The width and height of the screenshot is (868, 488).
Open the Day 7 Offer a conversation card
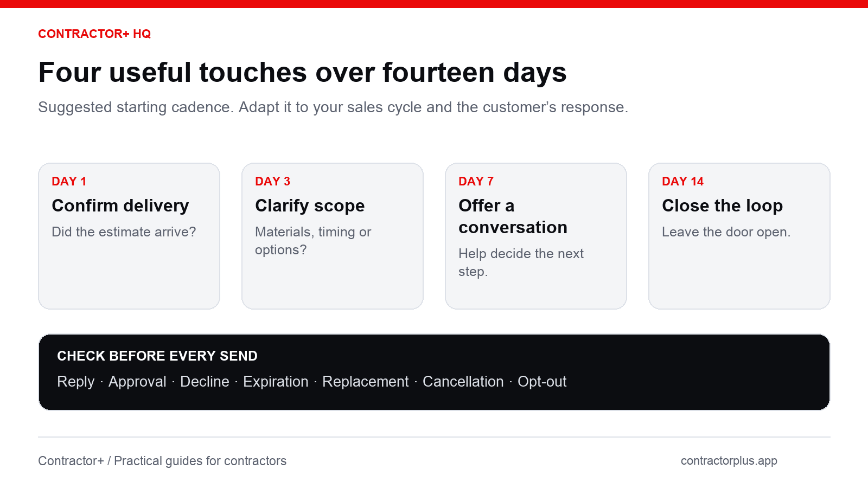536,236
